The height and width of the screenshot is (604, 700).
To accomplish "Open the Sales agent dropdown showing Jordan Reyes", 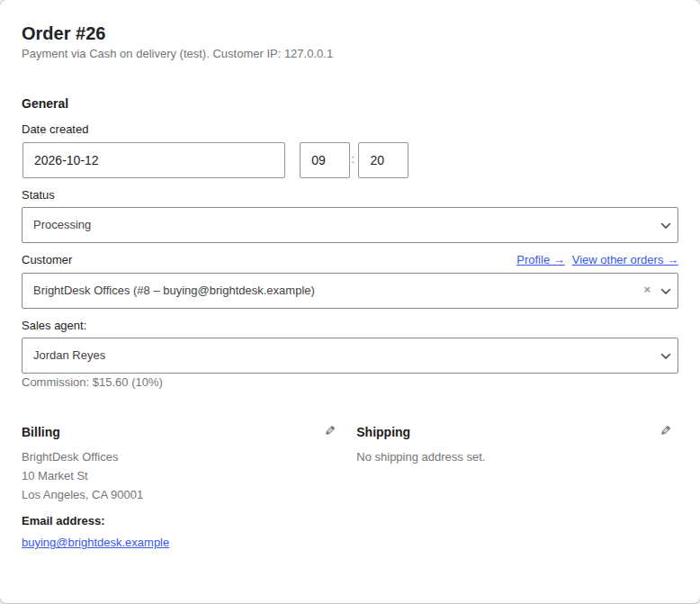I will pos(350,356).
